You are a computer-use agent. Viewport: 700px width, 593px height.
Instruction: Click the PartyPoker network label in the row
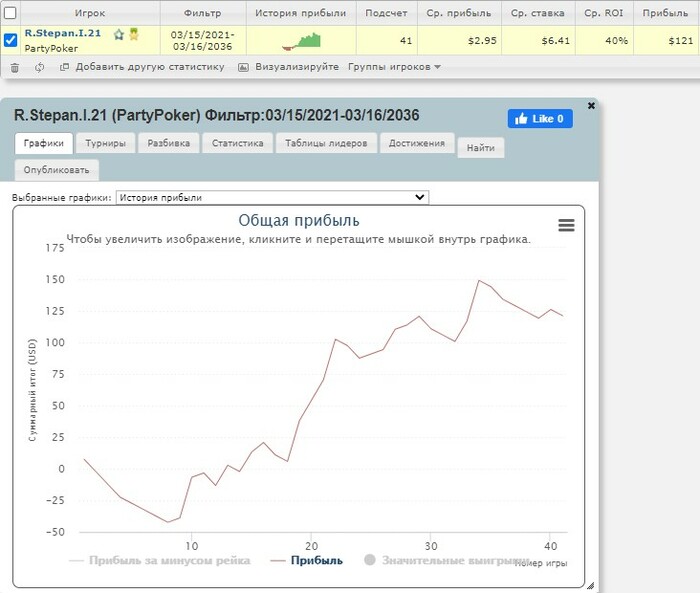(x=51, y=48)
